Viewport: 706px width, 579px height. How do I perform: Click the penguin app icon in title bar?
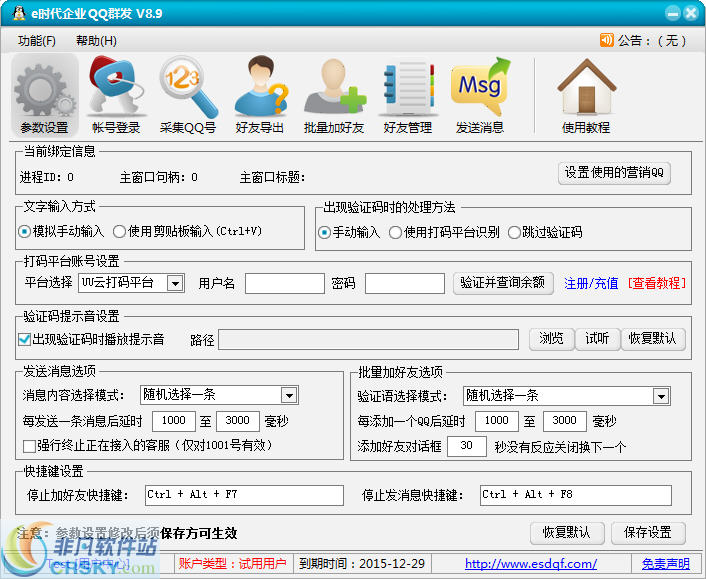coord(18,13)
